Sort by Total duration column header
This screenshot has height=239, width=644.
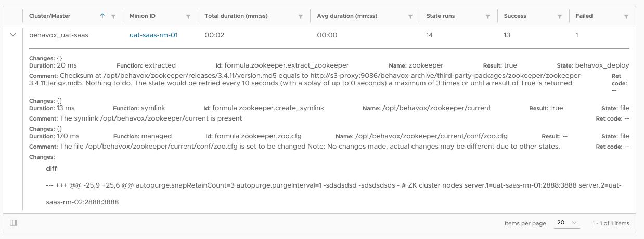click(x=236, y=16)
